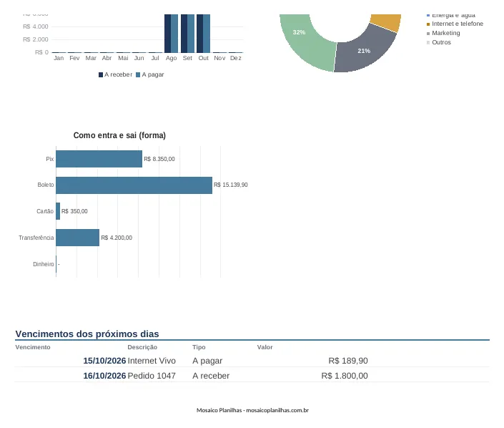Click the Dinheiro axis label
The height and width of the screenshot is (428, 504).
pos(44,264)
